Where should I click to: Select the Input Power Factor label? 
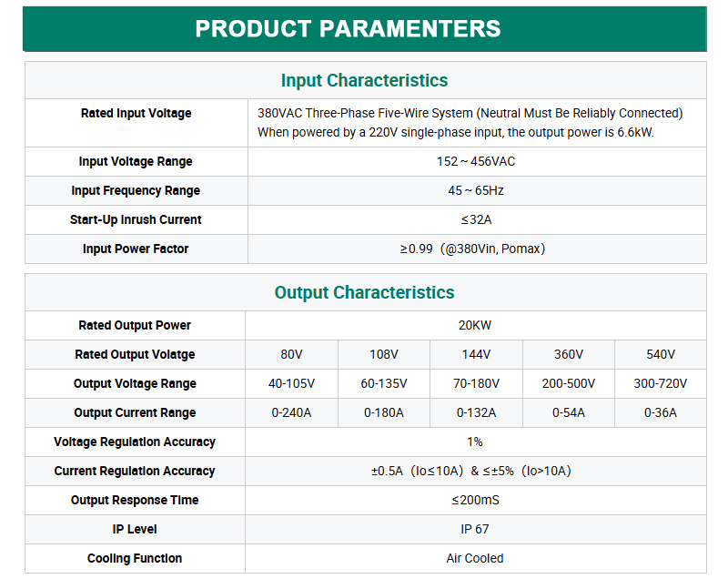pos(136,249)
